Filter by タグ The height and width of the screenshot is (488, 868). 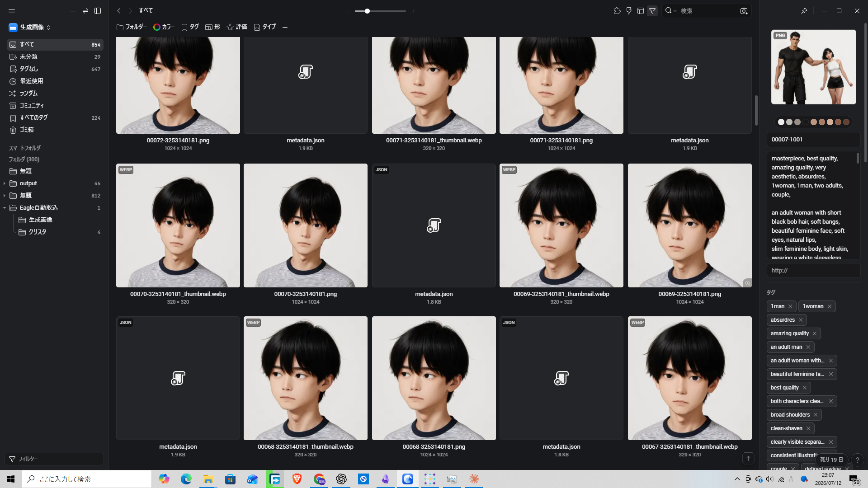(190, 27)
